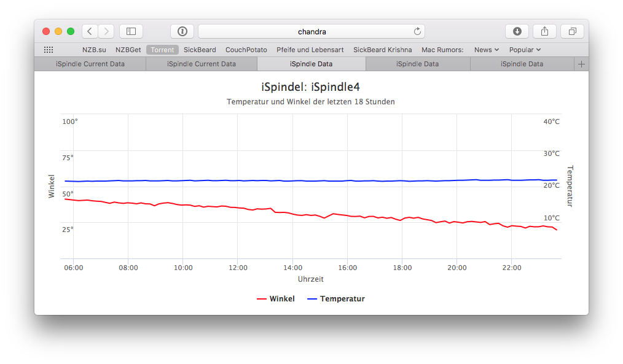The width and height of the screenshot is (623, 364).
Task: Show all tabs overview icon
Action: click(572, 31)
